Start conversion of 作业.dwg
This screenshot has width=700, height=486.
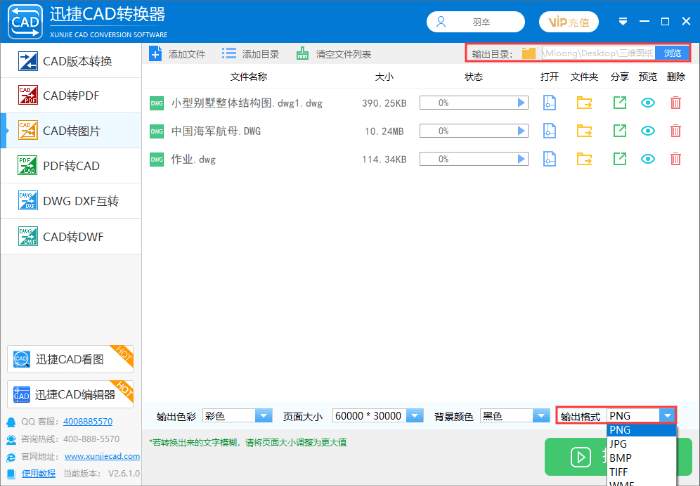pos(521,159)
